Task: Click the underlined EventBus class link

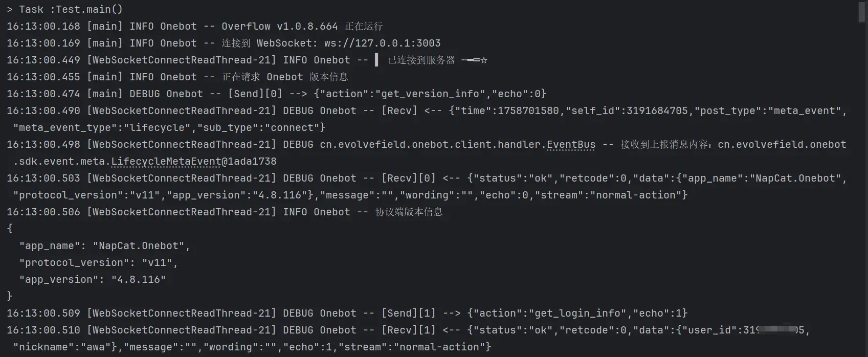Action: (571, 145)
